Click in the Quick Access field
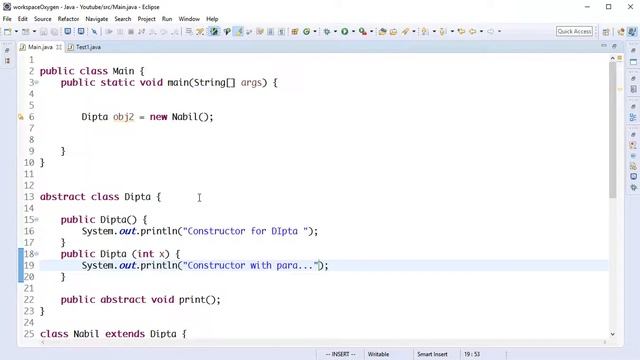This screenshot has width=640, height=360. (x=574, y=31)
